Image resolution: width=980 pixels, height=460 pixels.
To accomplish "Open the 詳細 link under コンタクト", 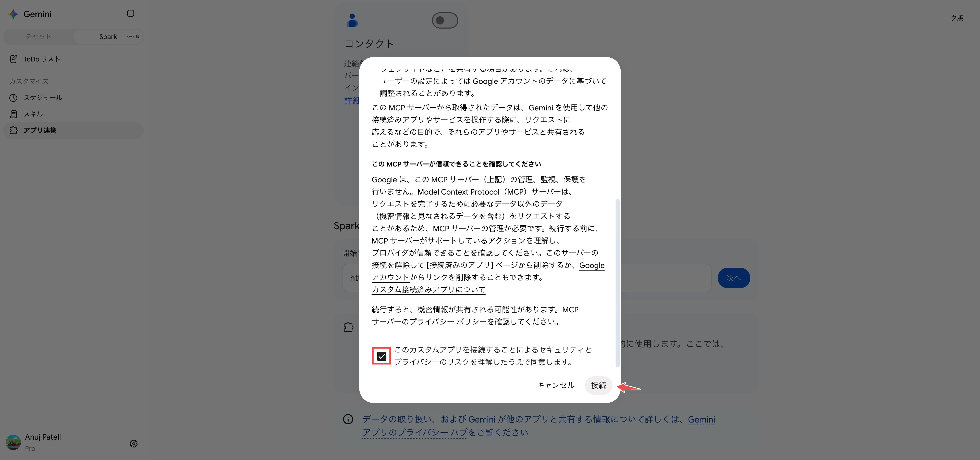I will coord(351,101).
